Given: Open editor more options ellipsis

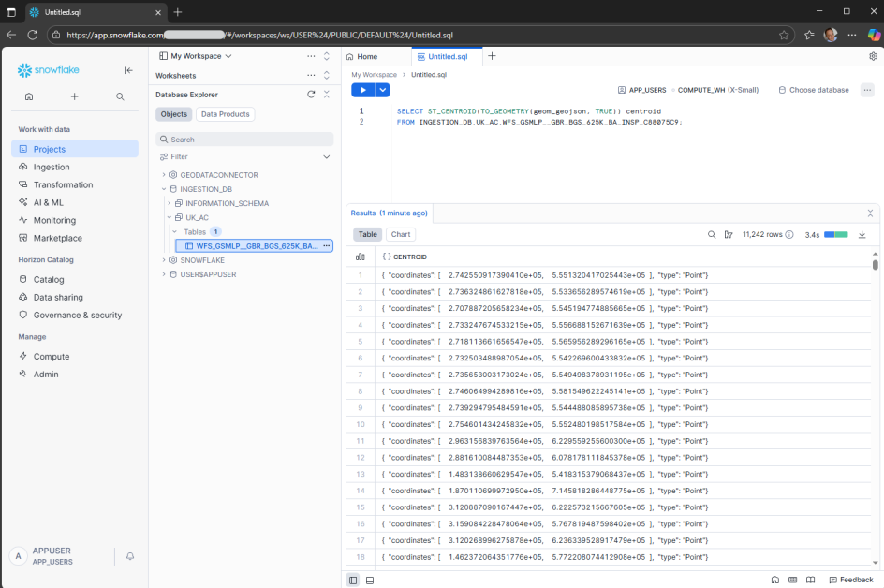Looking at the screenshot, I should 867,90.
